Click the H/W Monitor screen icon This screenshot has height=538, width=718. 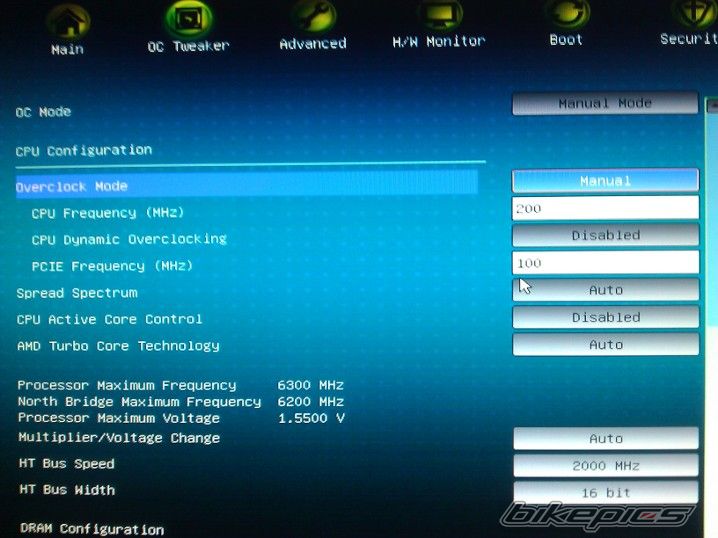coord(439,14)
